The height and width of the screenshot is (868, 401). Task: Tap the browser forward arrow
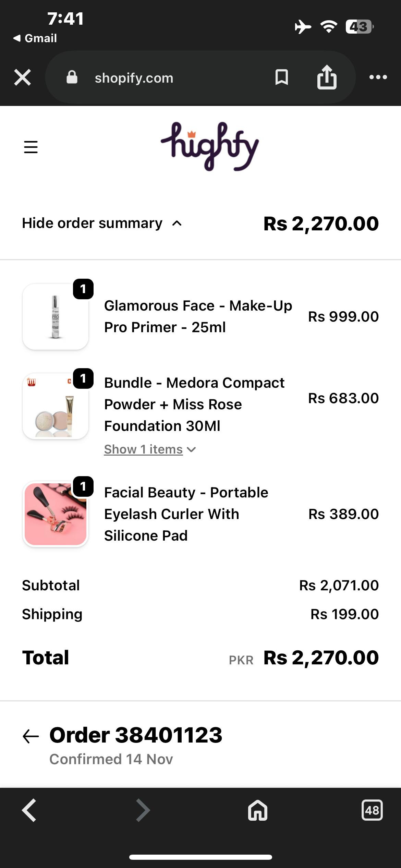pos(143,810)
